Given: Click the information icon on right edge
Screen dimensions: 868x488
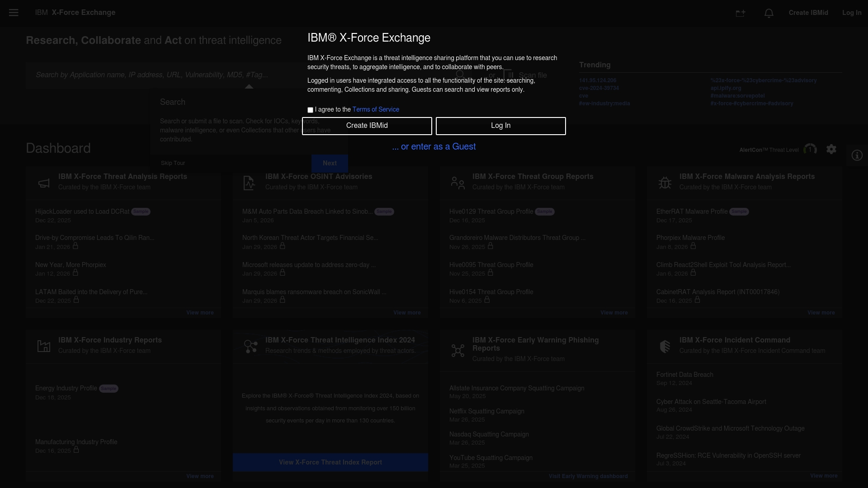Looking at the screenshot, I should point(857,155).
